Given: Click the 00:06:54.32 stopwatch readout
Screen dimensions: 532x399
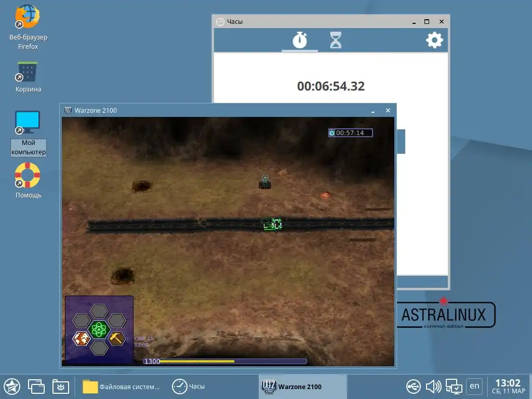Looking at the screenshot, I should pos(331,86).
